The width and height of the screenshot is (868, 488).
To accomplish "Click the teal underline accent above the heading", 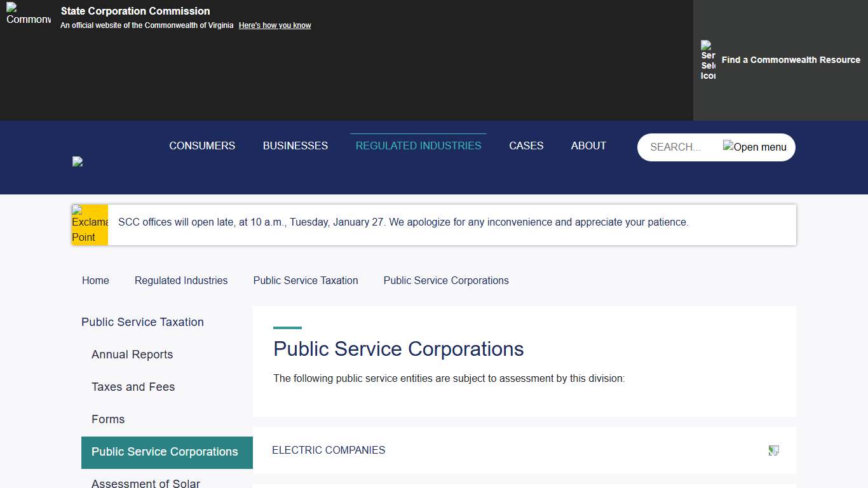I will (287, 329).
